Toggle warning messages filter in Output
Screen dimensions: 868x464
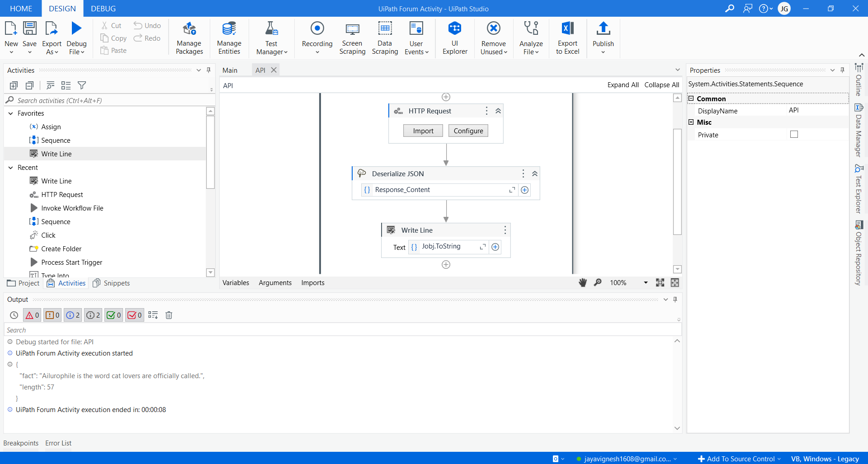(x=52, y=315)
